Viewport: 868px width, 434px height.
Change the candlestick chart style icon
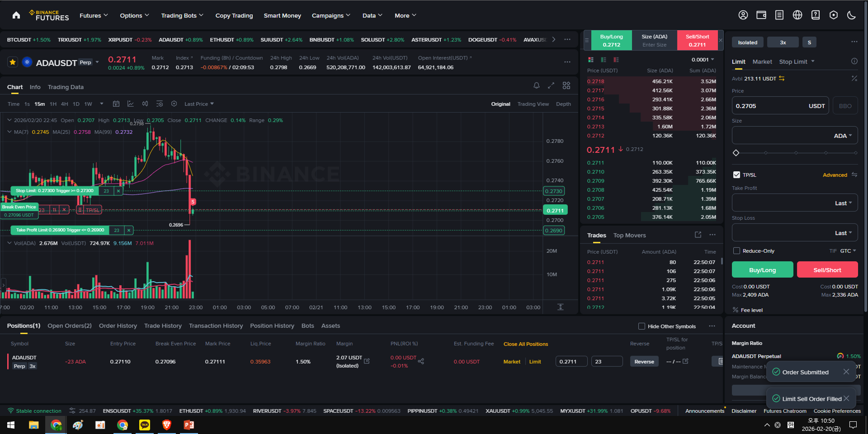click(145, 104)
